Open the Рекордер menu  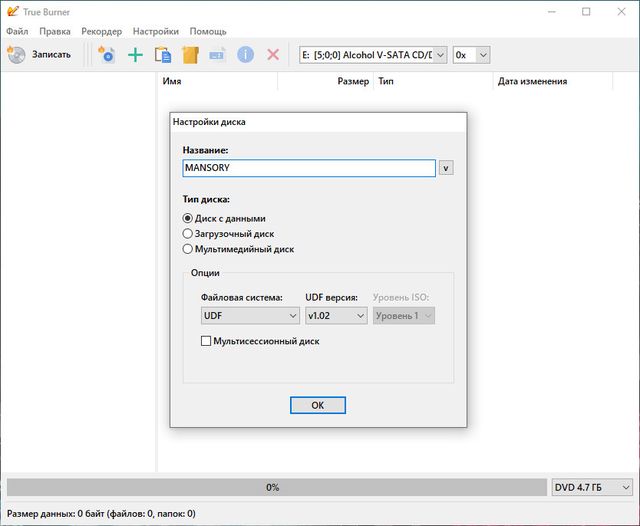(x=102, y=31)
